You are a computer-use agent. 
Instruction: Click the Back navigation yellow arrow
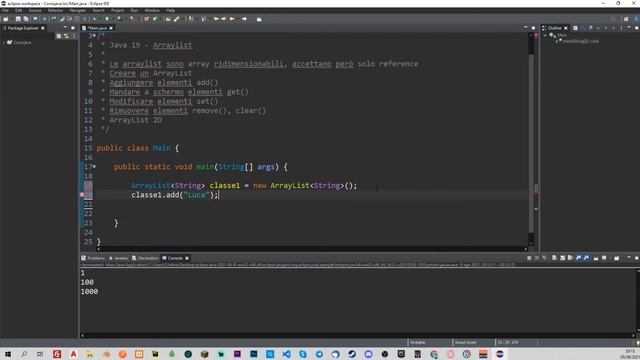232,19
